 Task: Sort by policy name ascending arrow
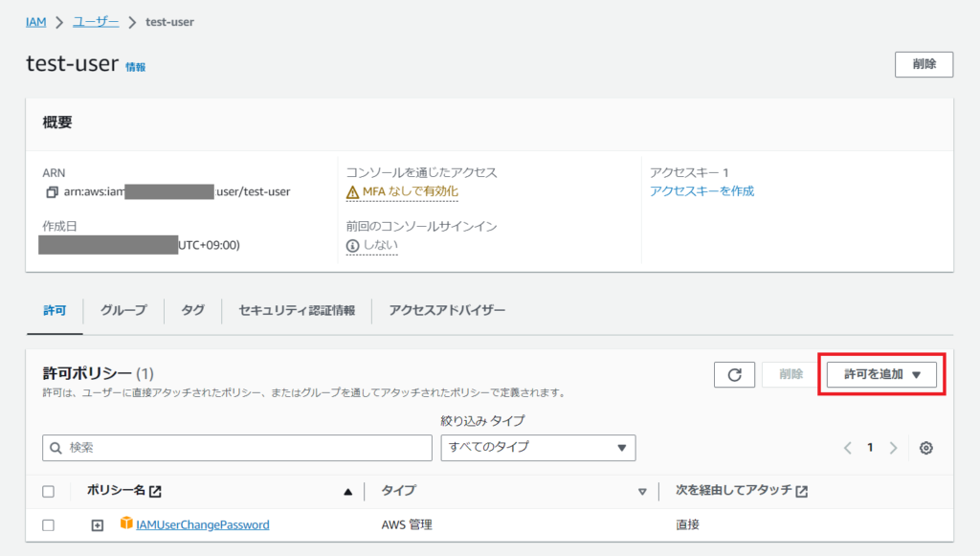click(x=348, y=492)
